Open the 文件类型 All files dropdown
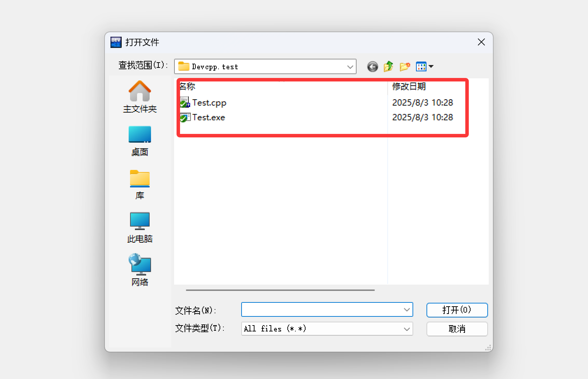This screenshot has width=588, height=379. tap(327, 329)
